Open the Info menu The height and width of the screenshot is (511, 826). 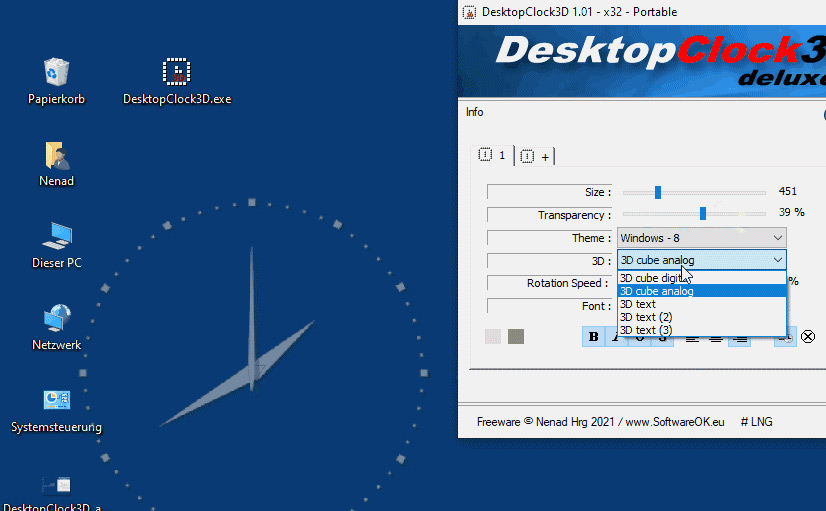pyautogui.click(x=474, y=112)
